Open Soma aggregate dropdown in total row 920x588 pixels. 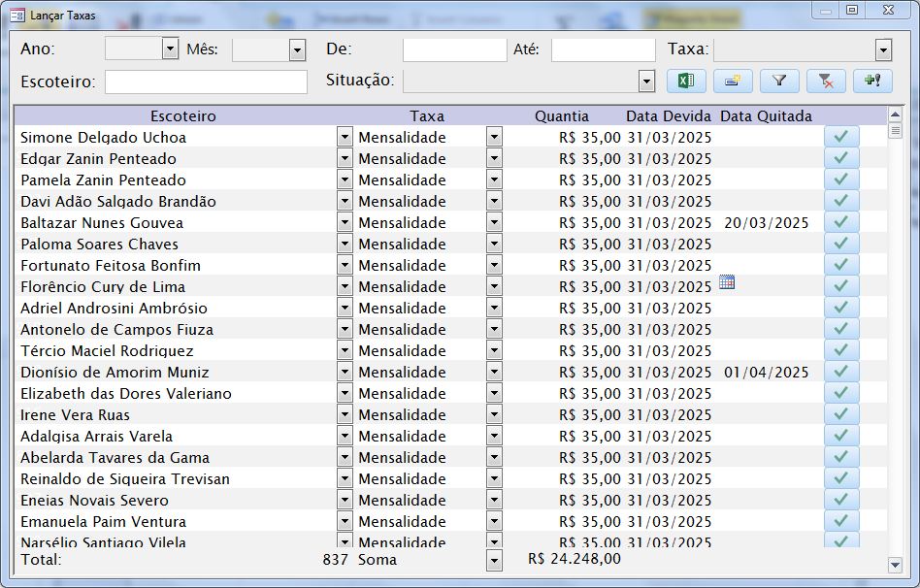pyautogui.click(x=495, y=560)
